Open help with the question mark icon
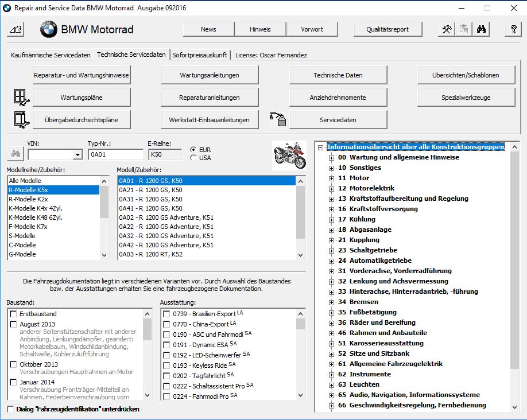Viewport: 527px width, 420px height. pos(514,29)
